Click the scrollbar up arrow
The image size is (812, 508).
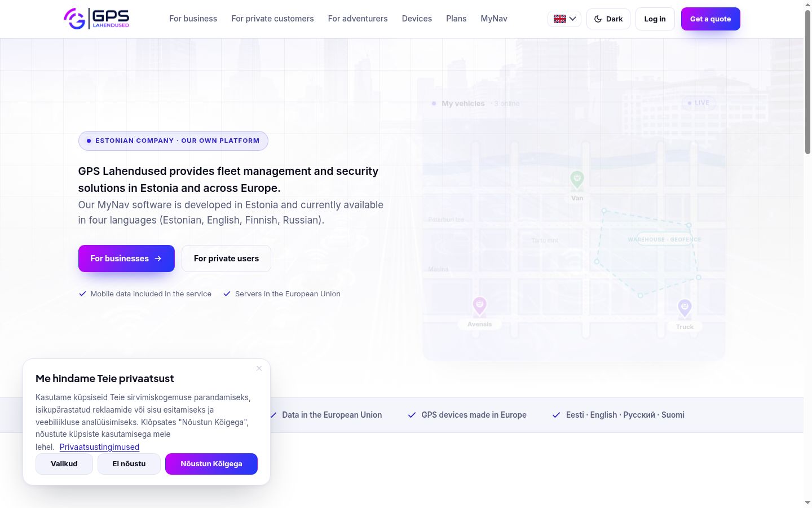pyautogui.click(x=807, y=5)
